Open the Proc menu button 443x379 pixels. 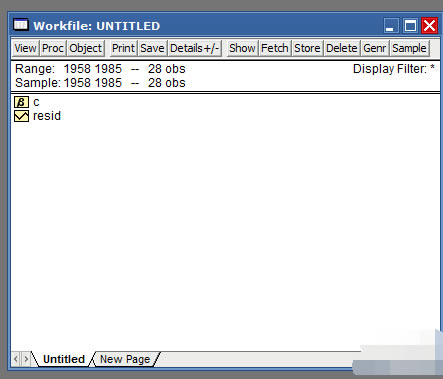tap(53, 48)
